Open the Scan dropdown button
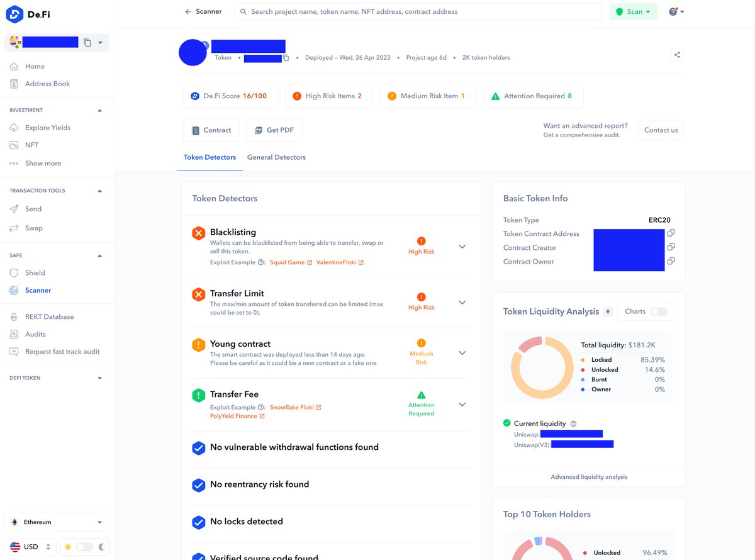 tap(633, 11)
